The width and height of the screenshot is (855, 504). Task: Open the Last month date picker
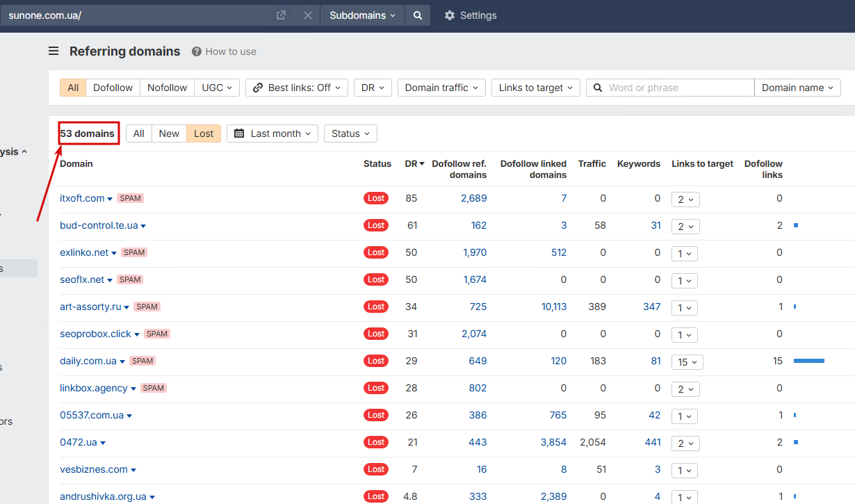pos(272,133)
